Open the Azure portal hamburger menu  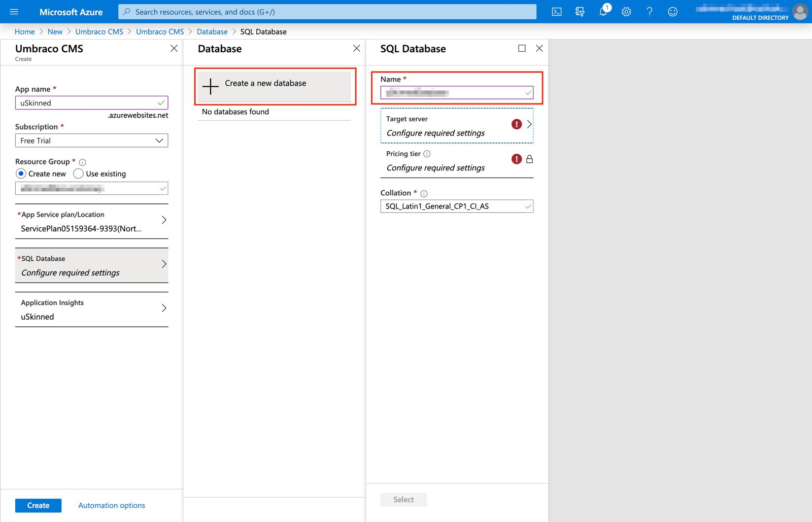14,12
